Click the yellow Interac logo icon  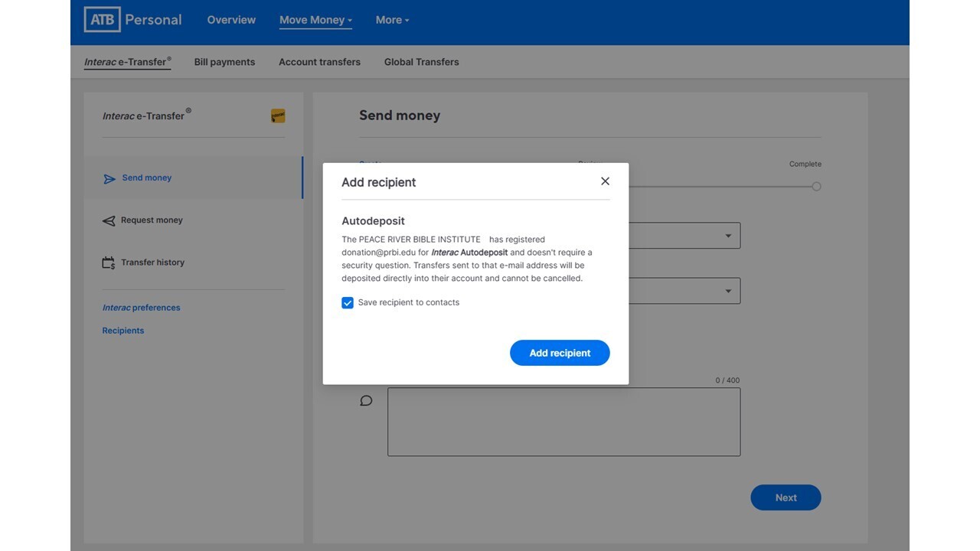pyautogui.click(x=278, y=116)
